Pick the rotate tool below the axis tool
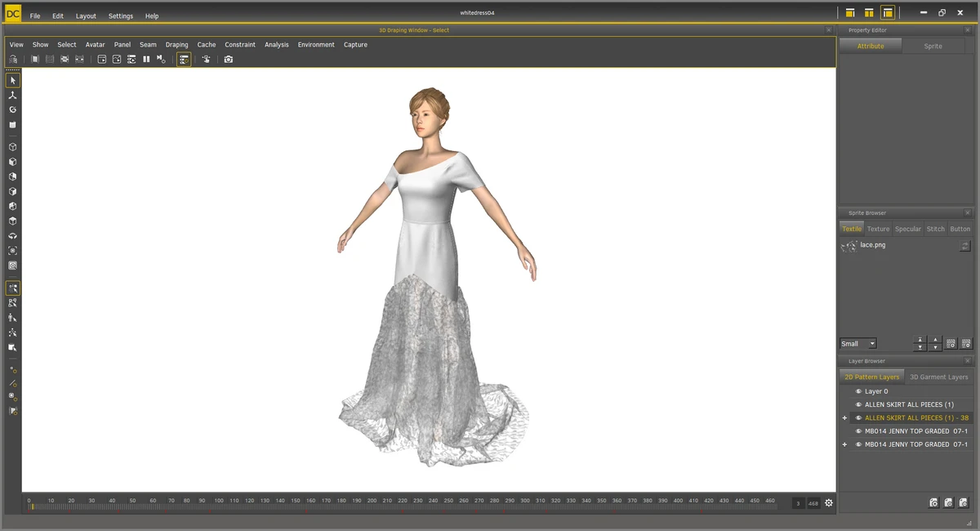Screen dimensions: 980x531 click(13, 110)
